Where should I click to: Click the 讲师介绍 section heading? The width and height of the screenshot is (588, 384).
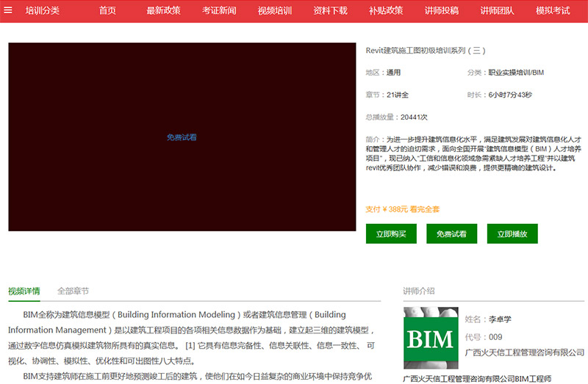pyautogui.click(x=419, y=291)
